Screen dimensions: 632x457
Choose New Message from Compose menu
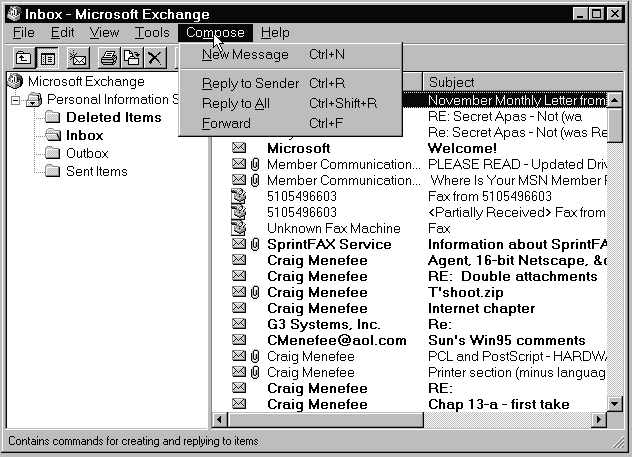pyautogui.click(x=245, y=55)
